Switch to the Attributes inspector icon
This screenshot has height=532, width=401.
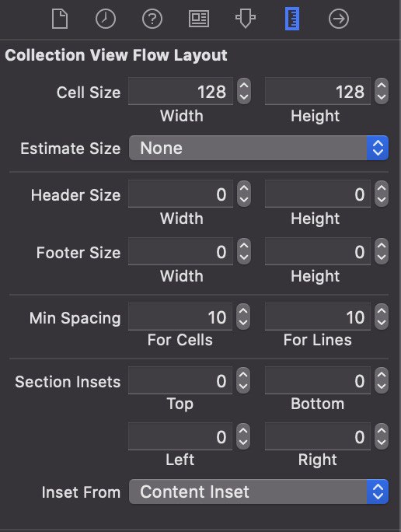click(246, 19)
